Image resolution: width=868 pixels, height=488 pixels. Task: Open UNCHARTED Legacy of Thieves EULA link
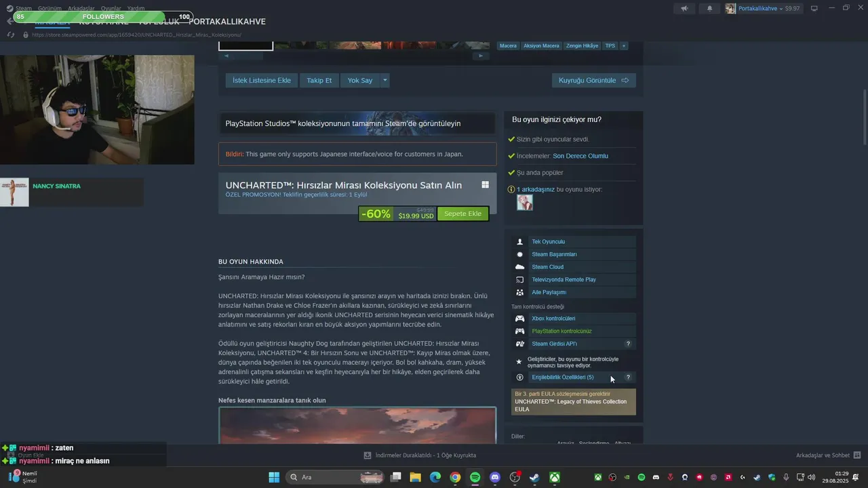coord(570,405)
